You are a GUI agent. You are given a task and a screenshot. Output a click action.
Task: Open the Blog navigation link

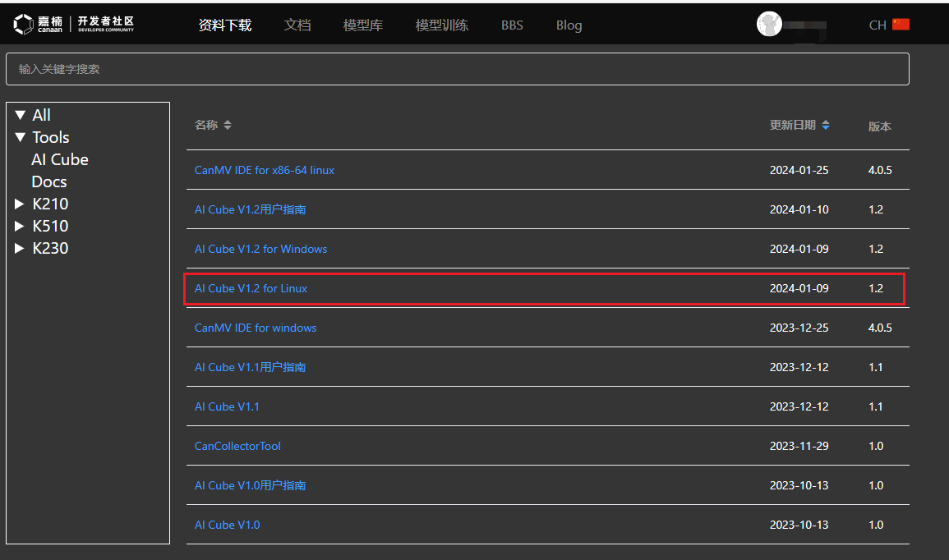point(569,25)
